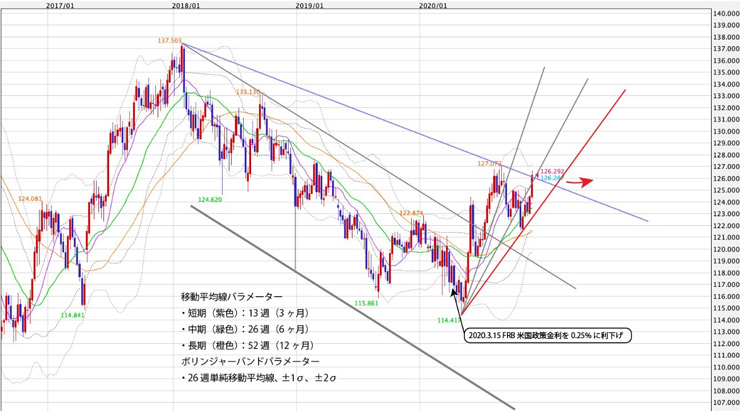The image size is (740, 411).
Task: Click the 124.081 orange high label
Action: (x=30, y=199)
